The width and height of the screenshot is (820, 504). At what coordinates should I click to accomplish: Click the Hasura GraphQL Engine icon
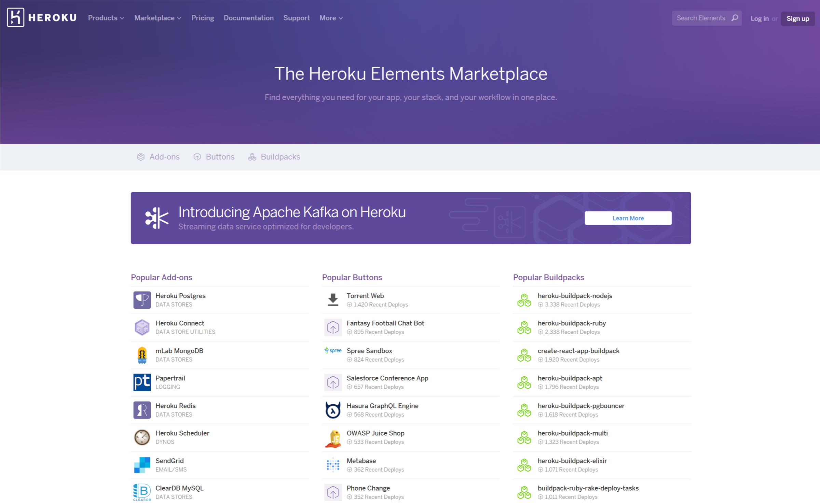333,410
